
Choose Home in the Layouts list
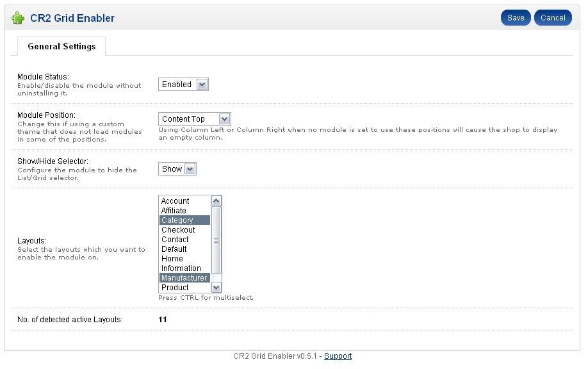pos(185,259)
